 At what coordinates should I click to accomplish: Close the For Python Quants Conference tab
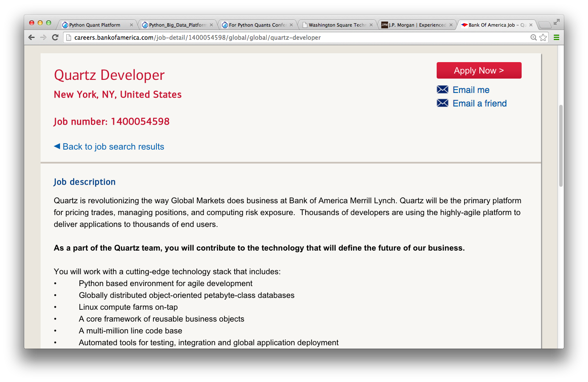pyautogui.click(x=291, y=25)
